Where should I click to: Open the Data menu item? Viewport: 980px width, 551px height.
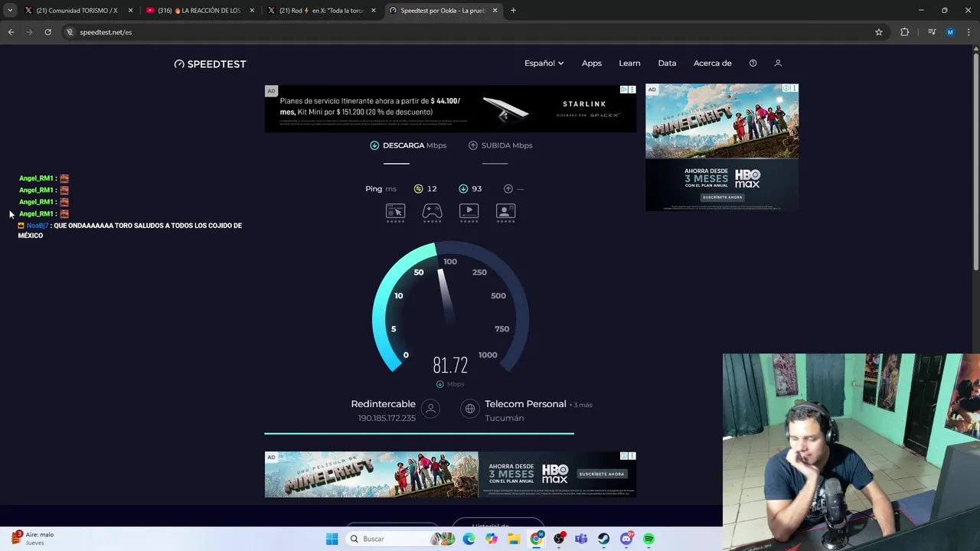(667, 64)
